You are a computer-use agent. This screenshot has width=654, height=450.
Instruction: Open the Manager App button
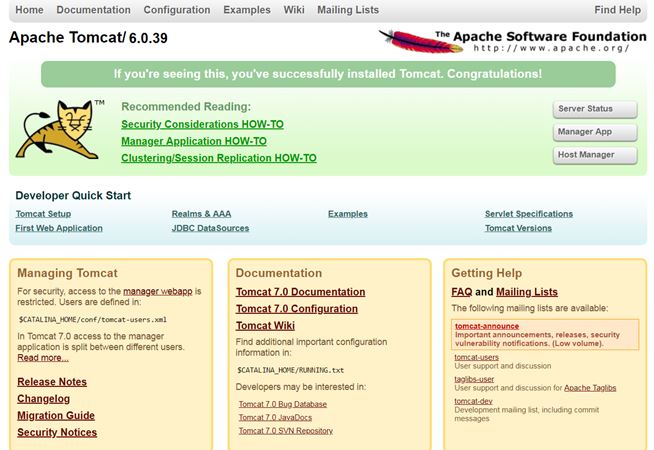point(595,132)
